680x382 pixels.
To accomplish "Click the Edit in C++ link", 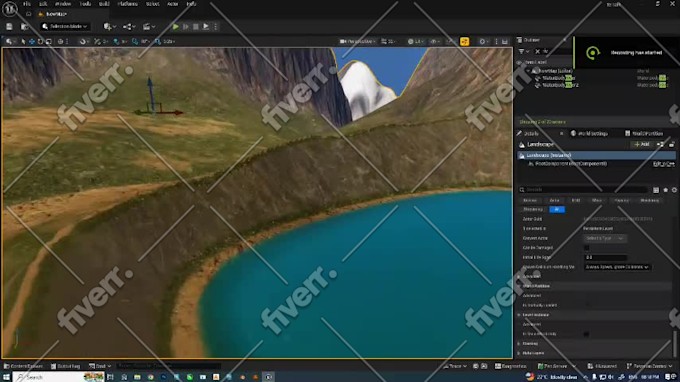I will pos(664,164).
